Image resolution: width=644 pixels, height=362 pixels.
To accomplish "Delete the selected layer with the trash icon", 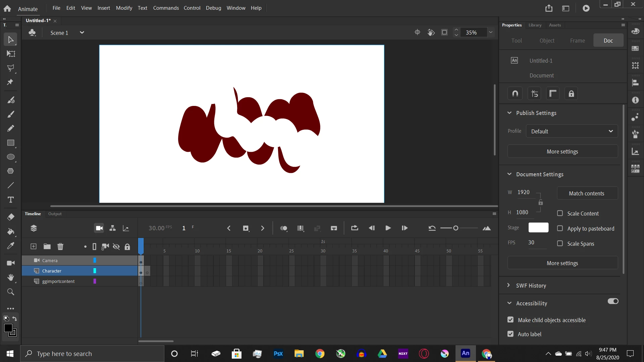I will tap(60, 247).
